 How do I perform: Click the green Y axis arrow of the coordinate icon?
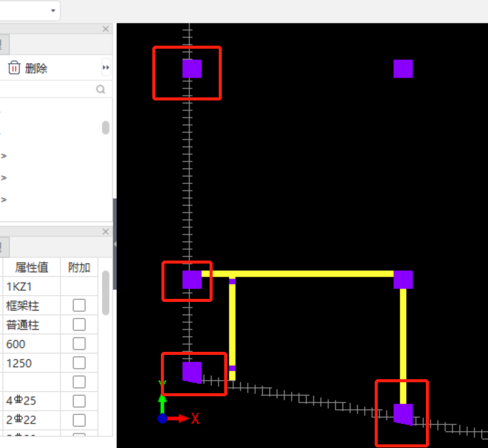(x=162, y=404)
